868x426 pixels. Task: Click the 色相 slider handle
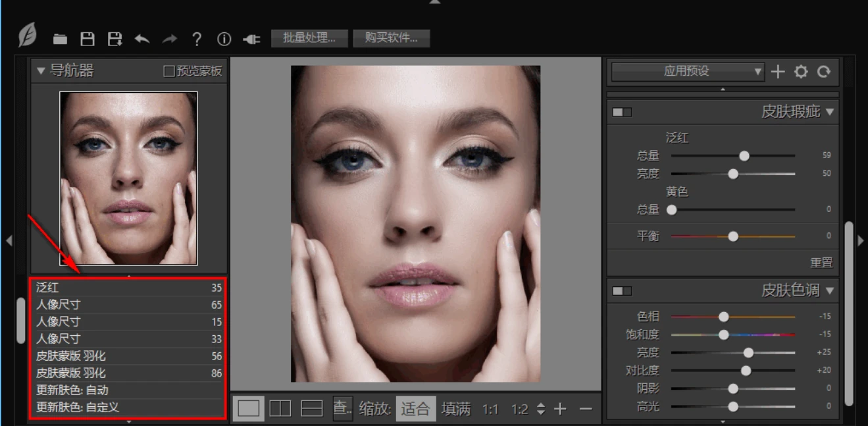tap(725, 316)
